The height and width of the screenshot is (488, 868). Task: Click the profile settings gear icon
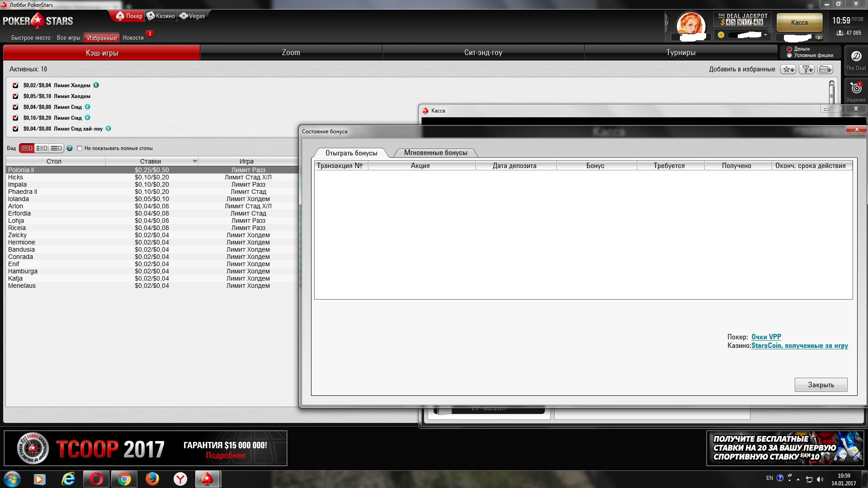(770, 30)
